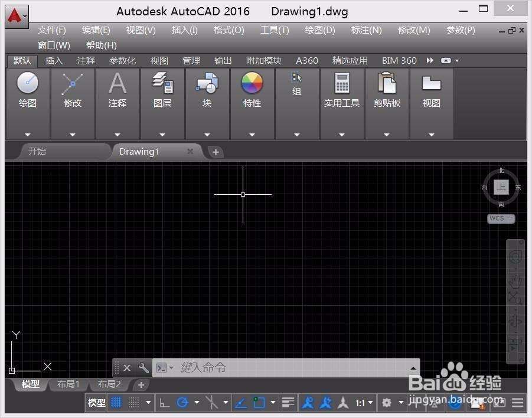Switch to the 布局1 layout tab
This screenshot has height=418, width=532.
[68, 384]
